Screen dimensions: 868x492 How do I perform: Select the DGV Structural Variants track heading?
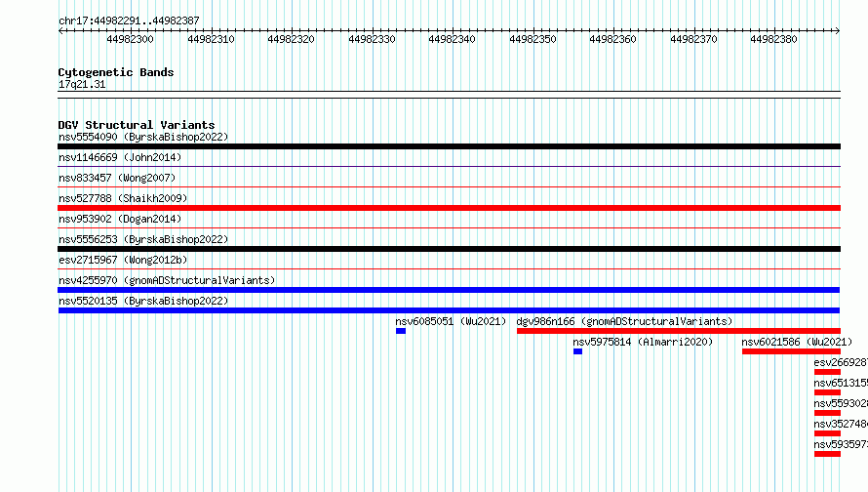(137, 125)
